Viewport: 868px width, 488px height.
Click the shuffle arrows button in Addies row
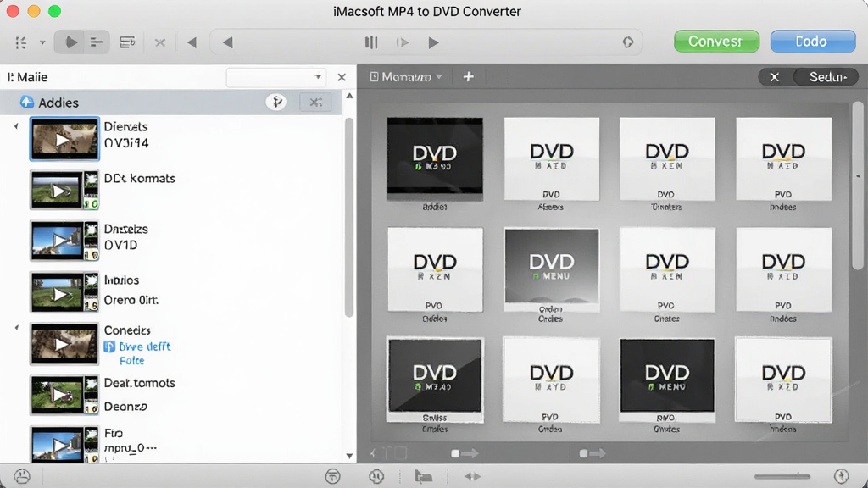[315, 102]
